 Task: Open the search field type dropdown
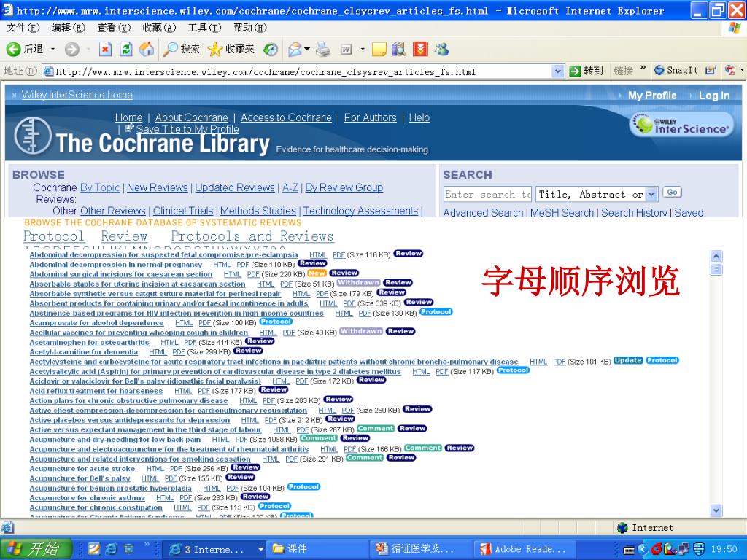point(652,194)
